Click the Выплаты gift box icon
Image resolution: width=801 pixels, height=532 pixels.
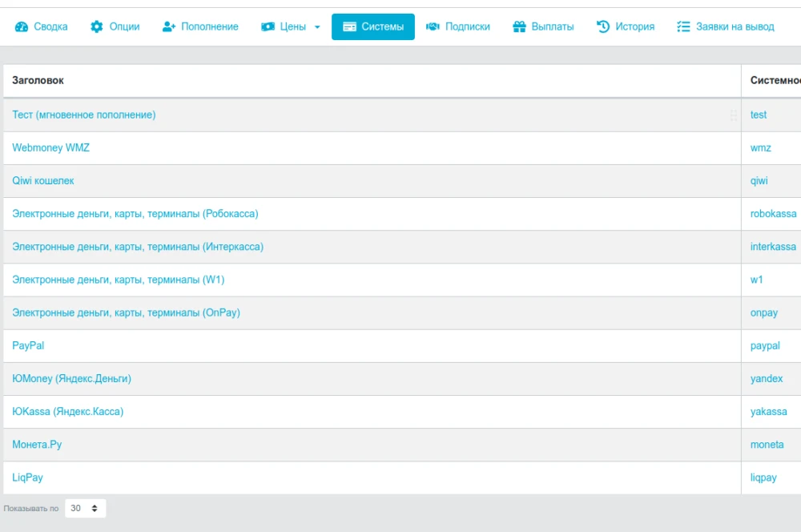(x=519, y=26)
